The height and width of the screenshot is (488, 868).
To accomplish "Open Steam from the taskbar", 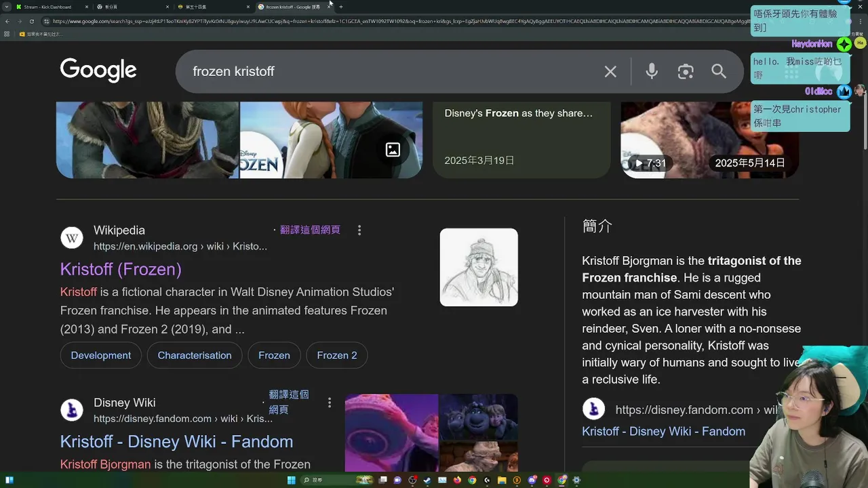I will pos(427,480).
